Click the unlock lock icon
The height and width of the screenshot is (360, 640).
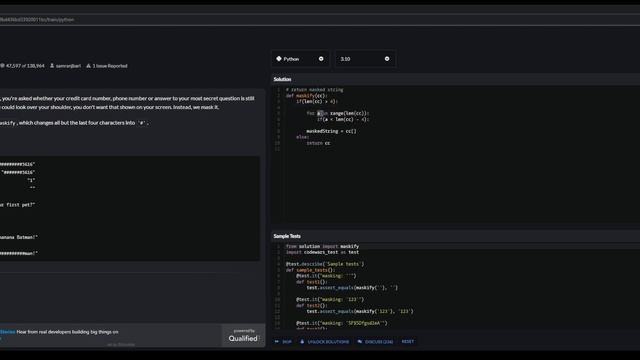click(x=302, y=342)
